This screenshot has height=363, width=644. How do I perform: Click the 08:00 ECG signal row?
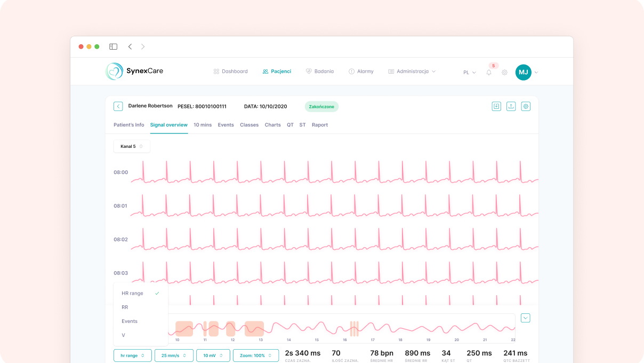coord(335,172)
